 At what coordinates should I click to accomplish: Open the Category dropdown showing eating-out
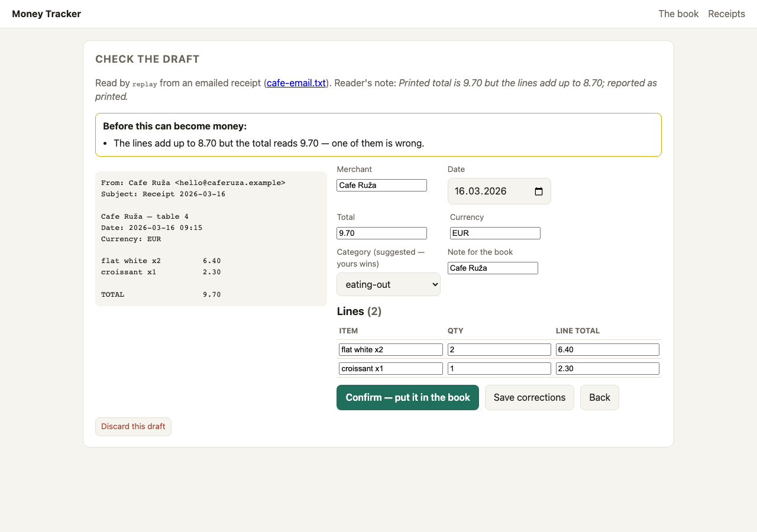(x=389, y=284)
